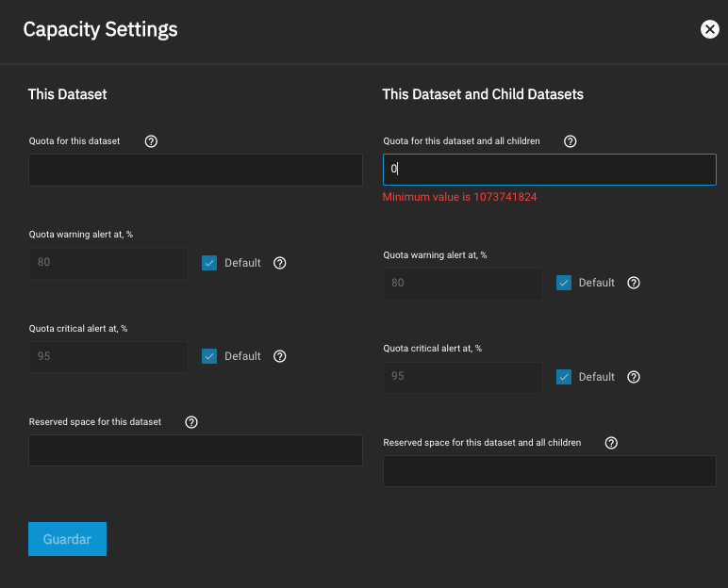
Task: Select 'Reserved space for this dataset' input field
Action: tap(195, 450)
